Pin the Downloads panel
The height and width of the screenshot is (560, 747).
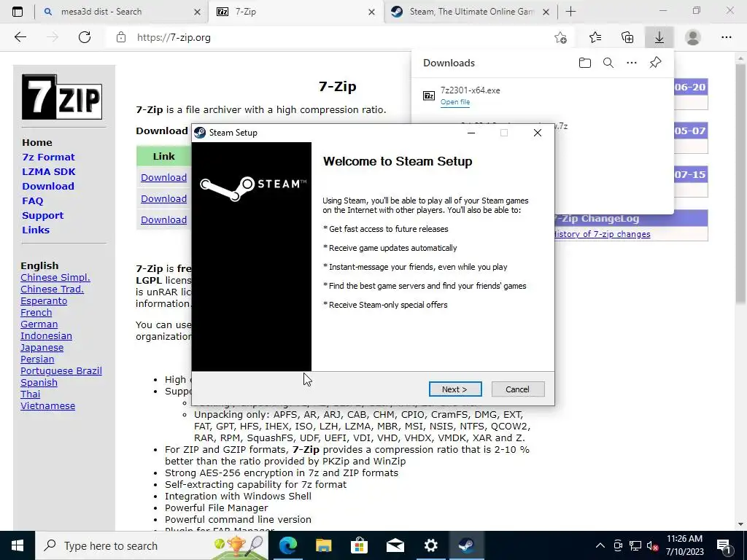[655, 63]
